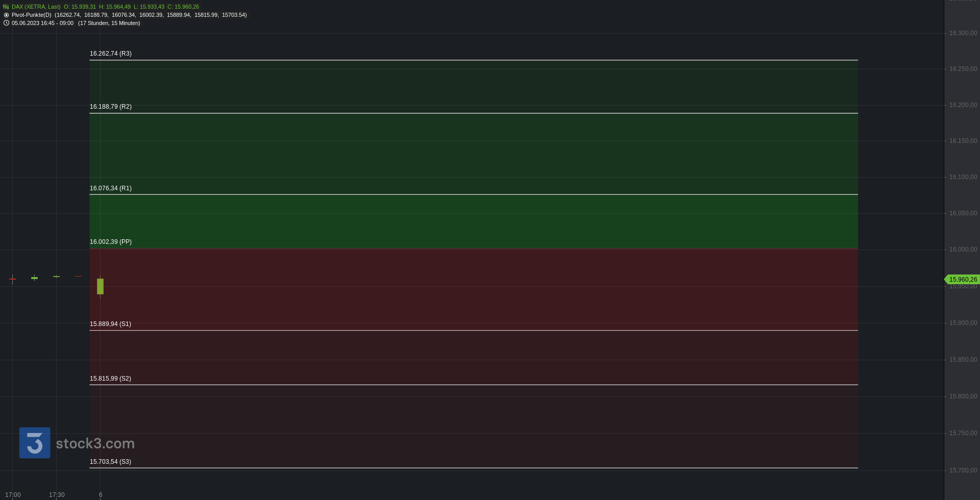This screenshot has width=980, height=500.
Task: Click the 16.262,74 (R3) pivot label
Action: 111,54
